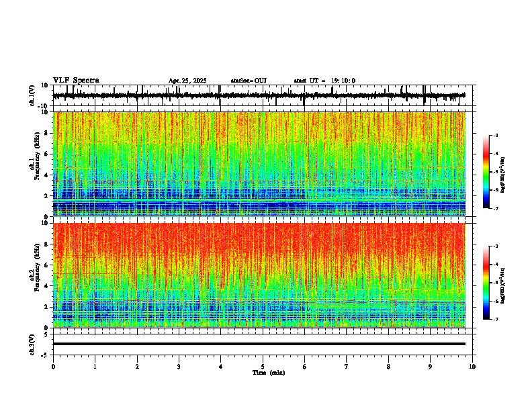
Task: Click the flat black ch.3 signal line
Action: point(259,344)
